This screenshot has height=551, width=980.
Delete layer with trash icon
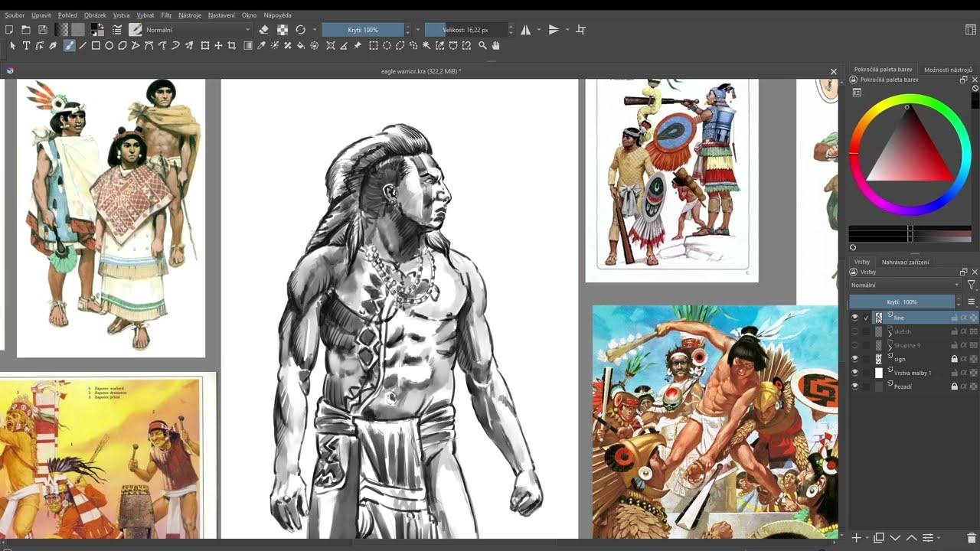[972, 538]
